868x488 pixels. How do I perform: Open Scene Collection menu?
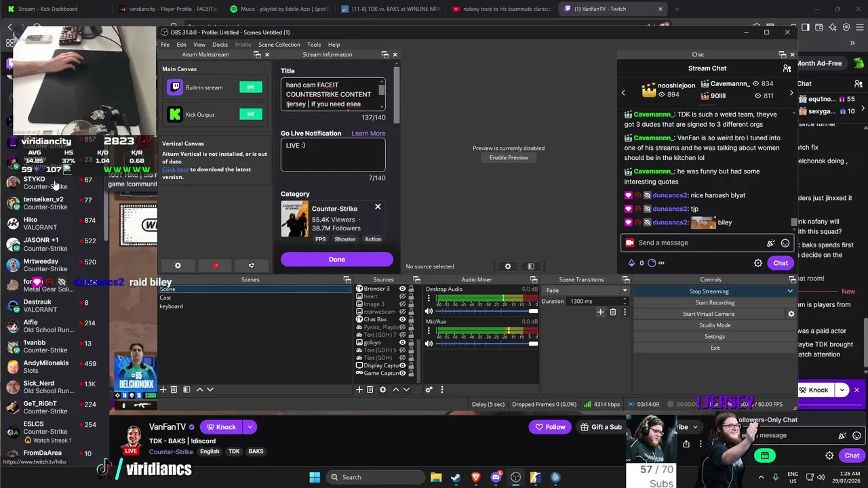[279, 45]
